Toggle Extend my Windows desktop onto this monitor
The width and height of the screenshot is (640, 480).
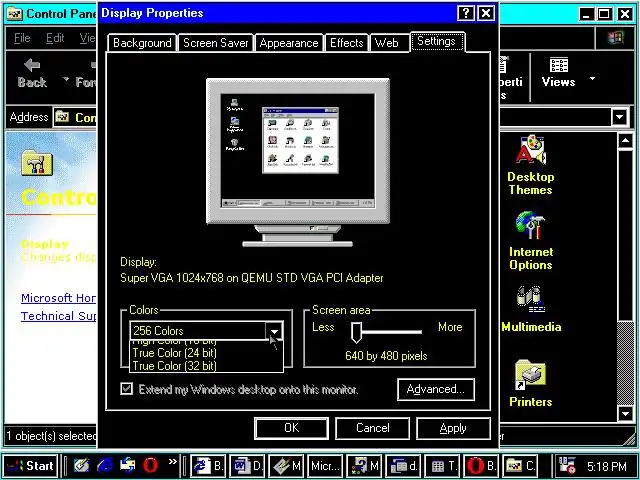coord(127,389)
